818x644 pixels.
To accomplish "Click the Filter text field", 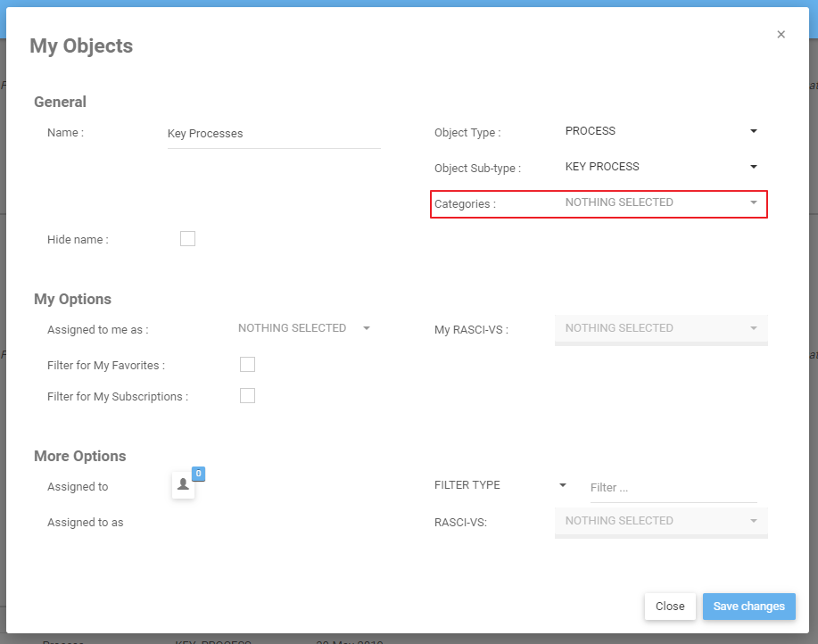I will pyautogui.click(x=673, y=488).
